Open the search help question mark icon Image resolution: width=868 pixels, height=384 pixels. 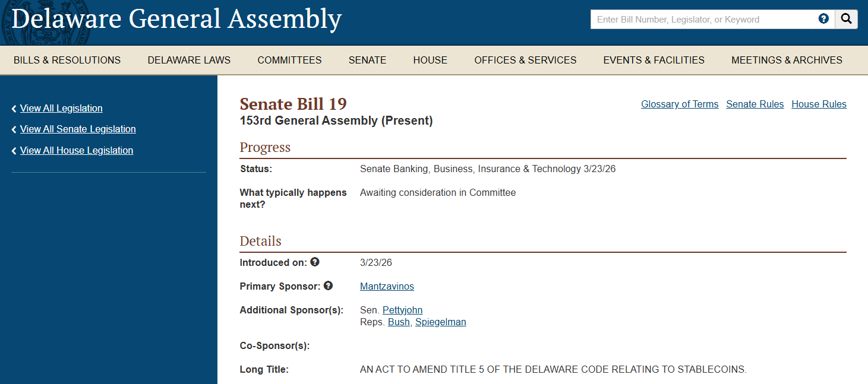pos(823,18)
